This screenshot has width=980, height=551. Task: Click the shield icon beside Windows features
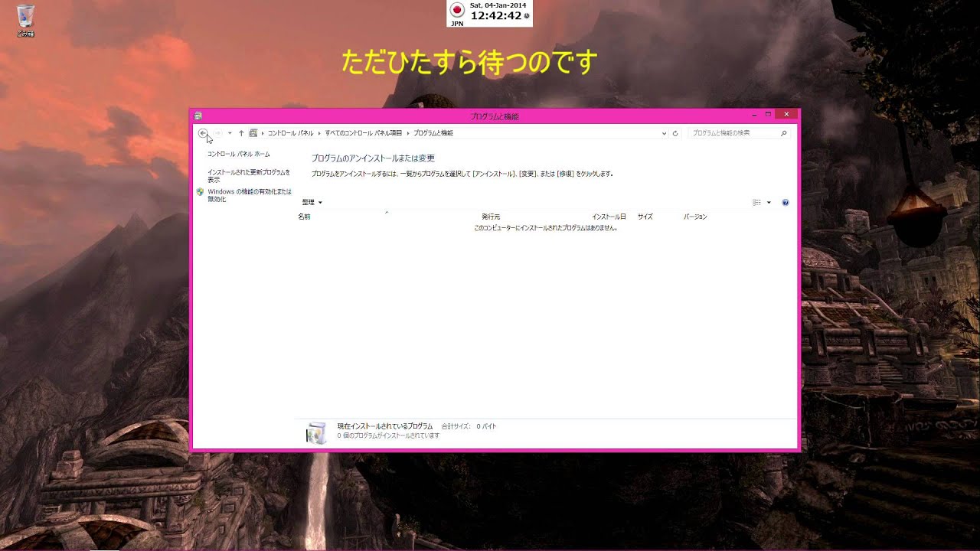pyautogui.click(x=200, y=192)
